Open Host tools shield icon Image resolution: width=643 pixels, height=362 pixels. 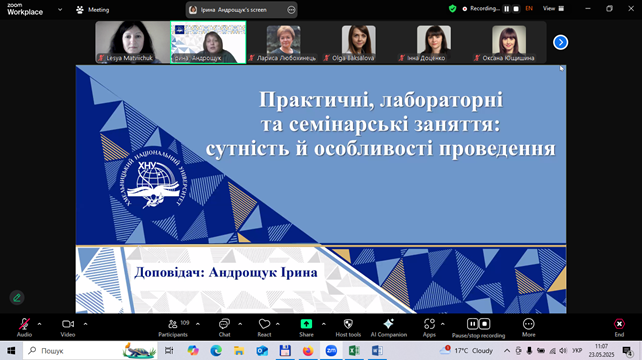[x=348, y=328]
